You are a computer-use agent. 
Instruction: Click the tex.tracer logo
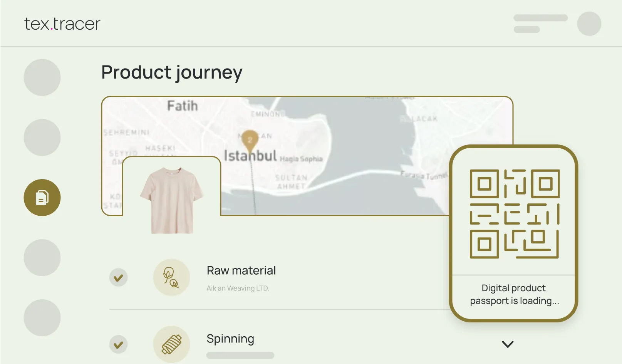point(62,23)
